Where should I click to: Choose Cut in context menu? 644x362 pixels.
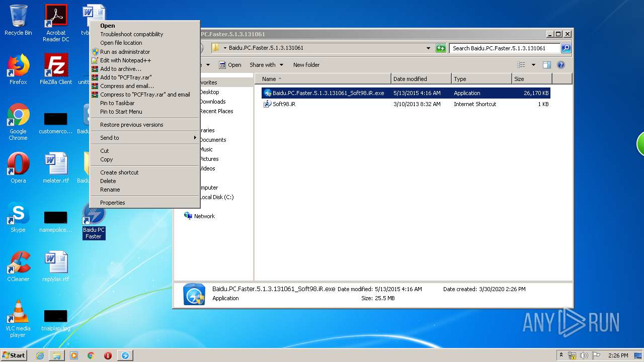[x=145, y=151]
